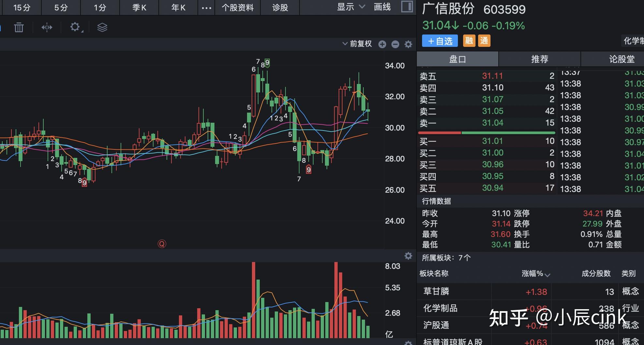Image resolution: width=644 pixels, height=345 pixels.
Task: Click the buy/sell ratio bar
Action: point(487,133)
